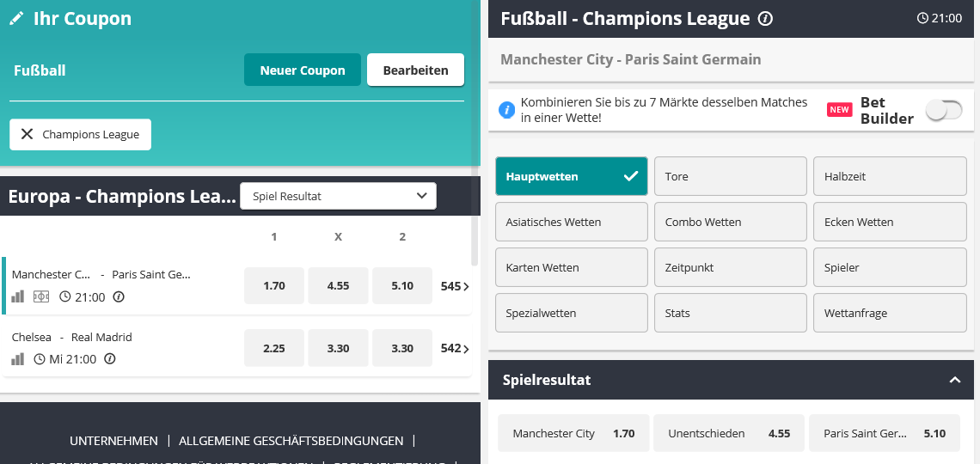980x464 pixels.
Task: Click info icon beside Fußball - Champions League title
Action: coord(765,19)
